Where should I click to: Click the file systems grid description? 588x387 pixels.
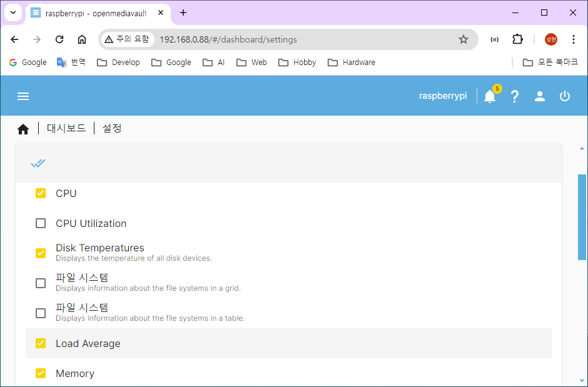(148, 288)
